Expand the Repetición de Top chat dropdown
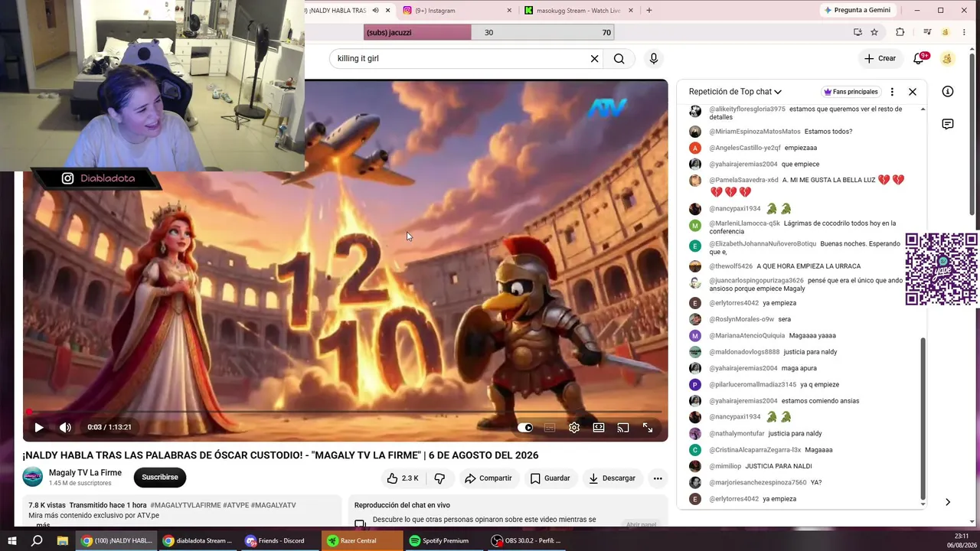Viewport: 980px width, 551px height. 735,92
